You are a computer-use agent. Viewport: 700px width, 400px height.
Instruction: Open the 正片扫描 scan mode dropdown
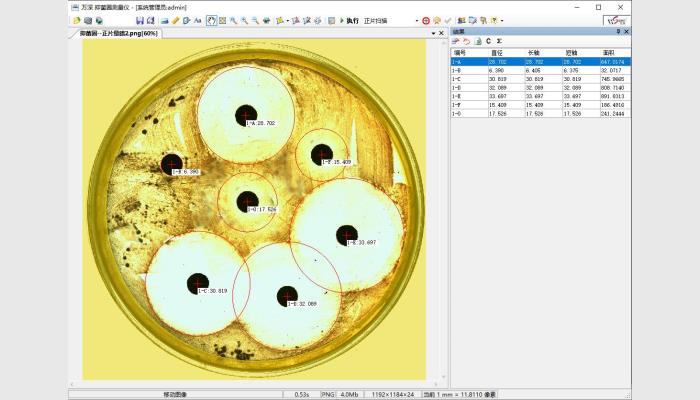tap(416, 20)
